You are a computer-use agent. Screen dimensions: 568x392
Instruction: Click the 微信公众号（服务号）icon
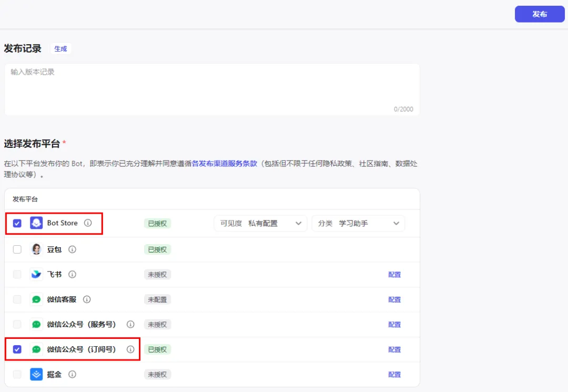pyautogui.click(x=36, y=324)
